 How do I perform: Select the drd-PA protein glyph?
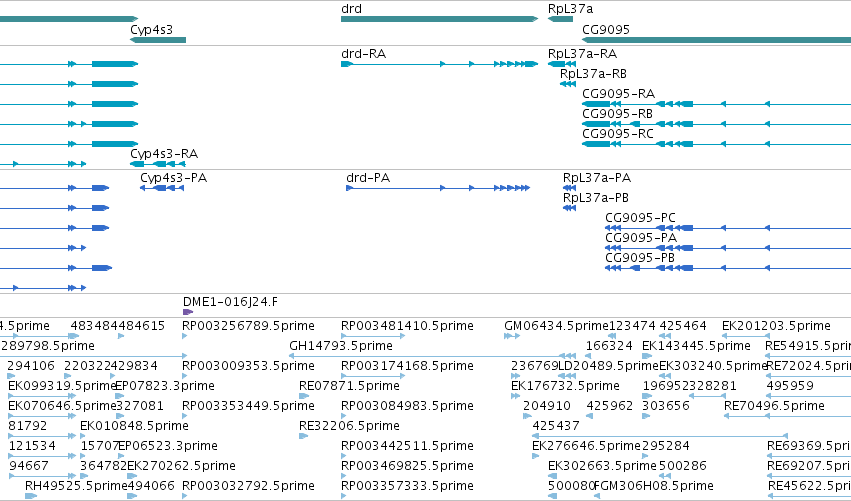[438, 188]
